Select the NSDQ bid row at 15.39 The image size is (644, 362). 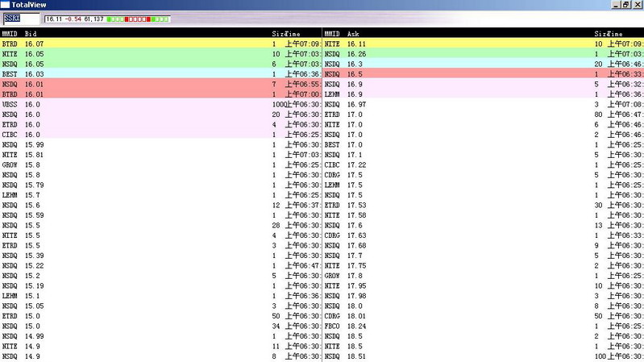(161, 255)
